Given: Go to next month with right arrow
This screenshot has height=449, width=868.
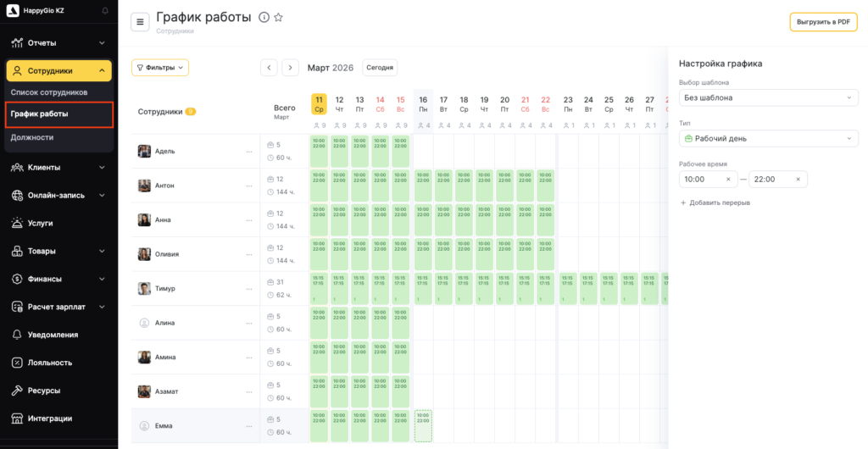Looking at the screenshot, I should pyautogui.click(x=290, y=68).
